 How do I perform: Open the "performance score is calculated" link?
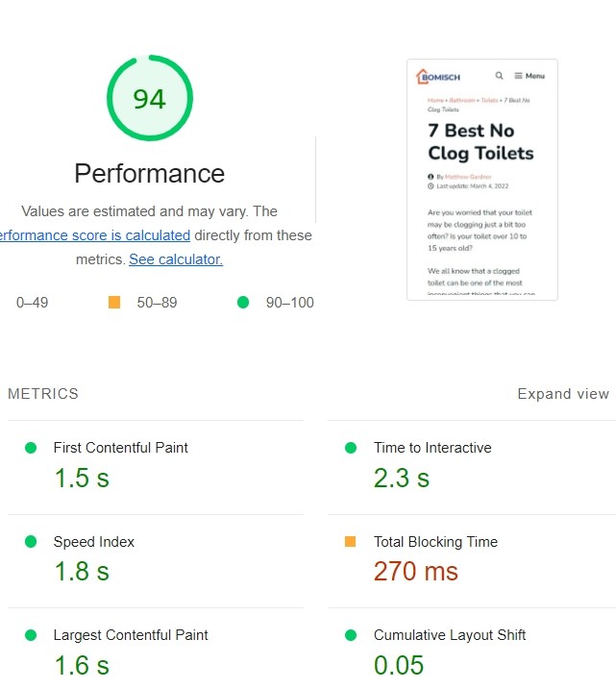(x=95, y=235)
